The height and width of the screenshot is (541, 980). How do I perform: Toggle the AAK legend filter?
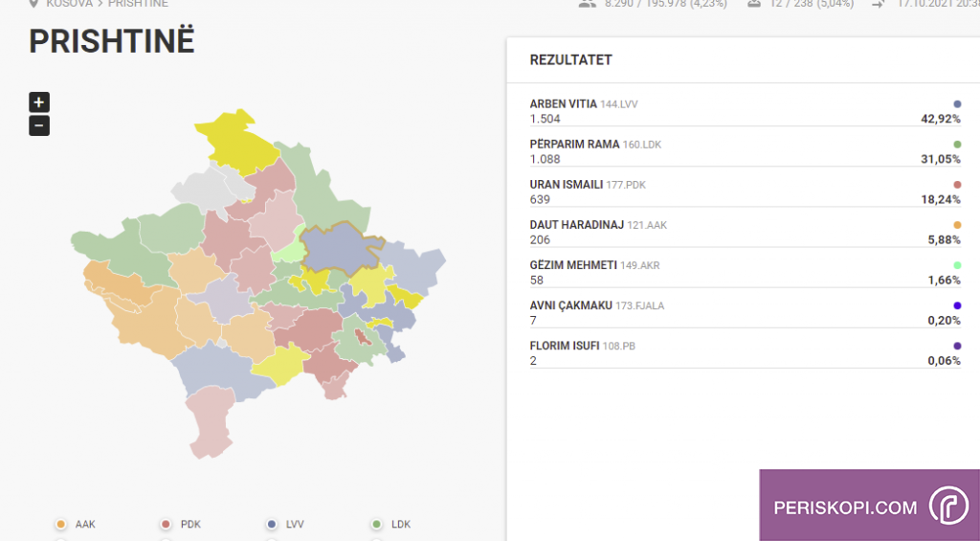(x=61, y=524)
